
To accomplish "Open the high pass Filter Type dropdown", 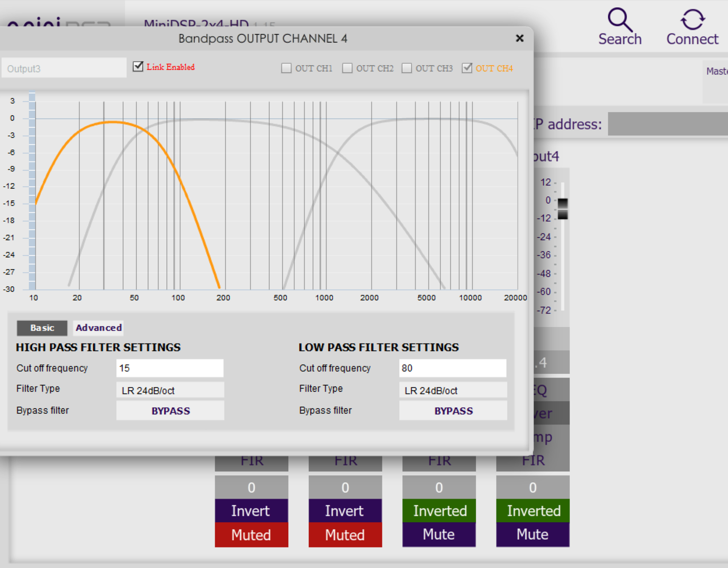I will (170, 390).
